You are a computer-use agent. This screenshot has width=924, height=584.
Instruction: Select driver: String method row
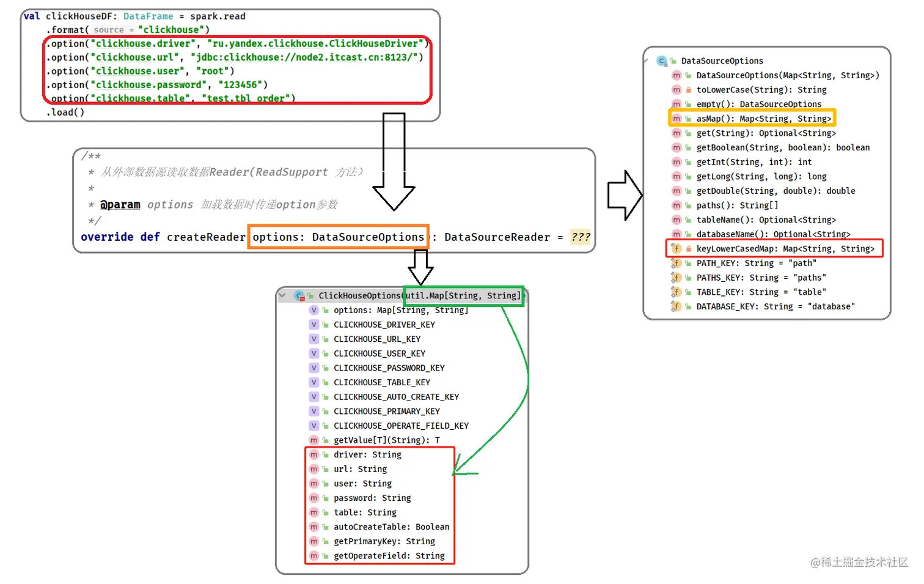pyautogui.click(x=356, y=455)
